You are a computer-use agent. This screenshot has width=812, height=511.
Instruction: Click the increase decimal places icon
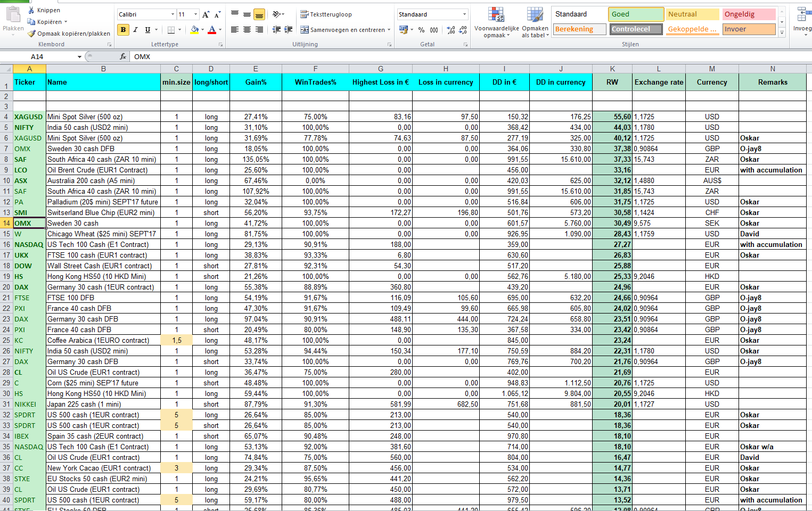(451, 30)
